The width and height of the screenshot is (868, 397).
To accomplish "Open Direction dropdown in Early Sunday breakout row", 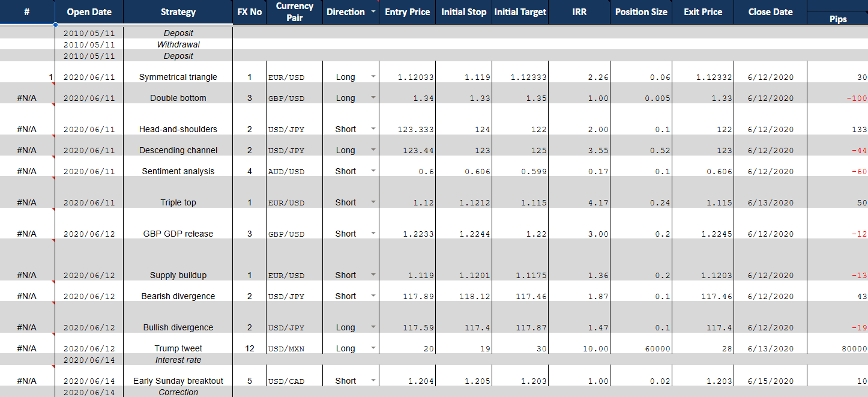I will pyautogui.click(x=373, y=381).
